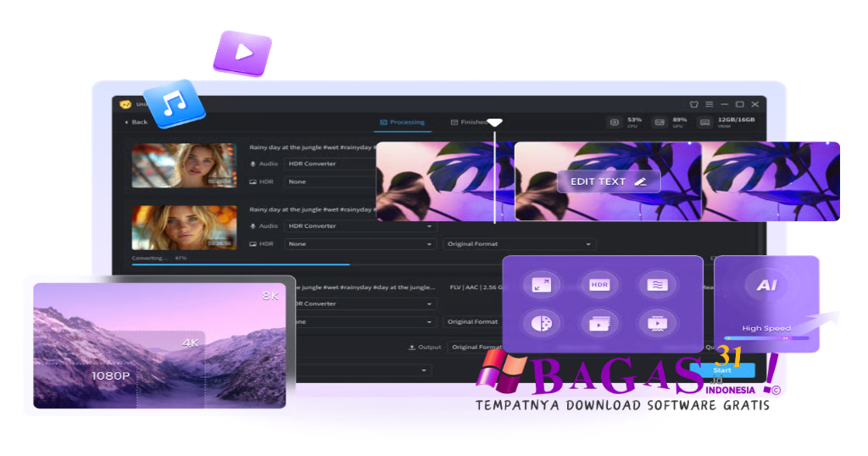868x456 pixels.
Task: Click first video's "Rainy day at the jungle" title
Action: [x=313, y=147]
